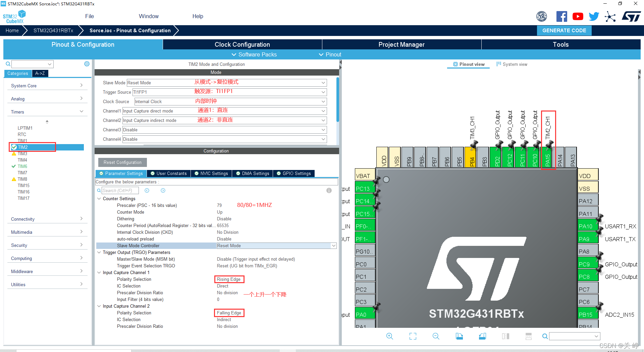Open the User Constants tab
Viewport: 644px width, 352px height.
[x=169, y=173]
